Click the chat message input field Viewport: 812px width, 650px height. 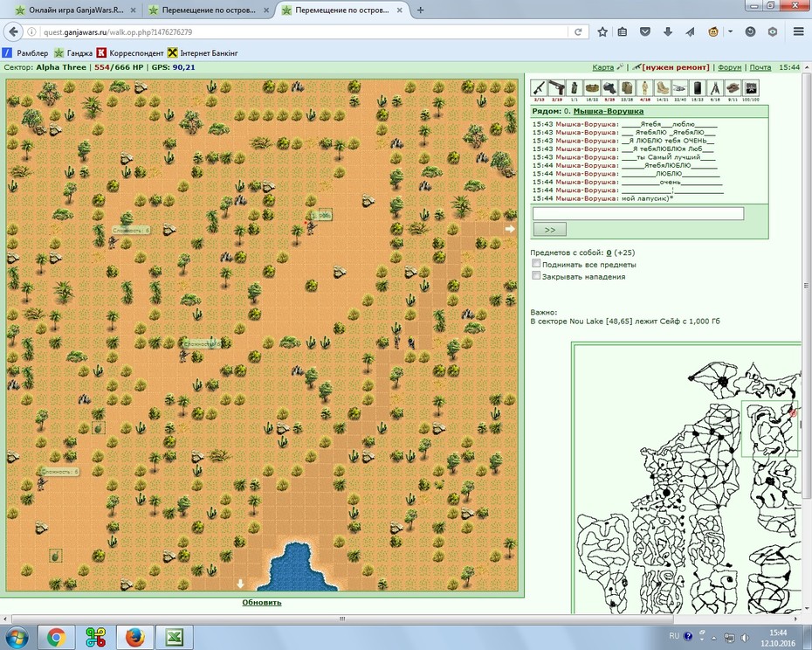[638, 213]
